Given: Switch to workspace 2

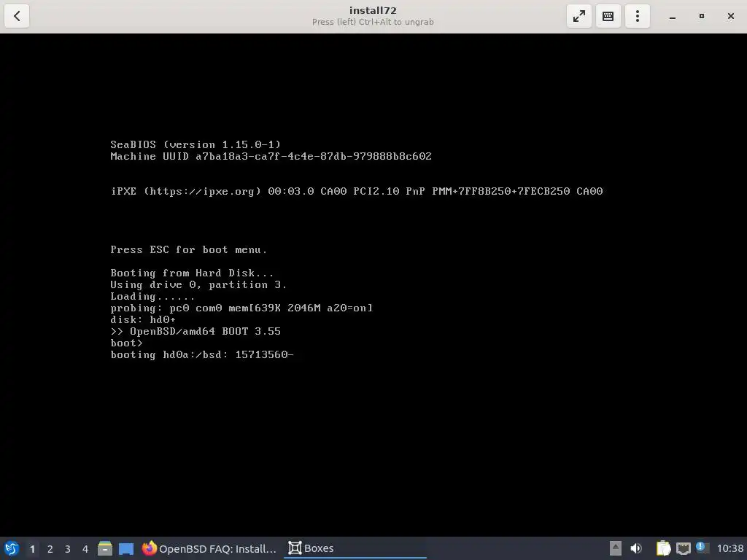Looking at the screenshot, I should pyautogui.click(x=50, y=549).
